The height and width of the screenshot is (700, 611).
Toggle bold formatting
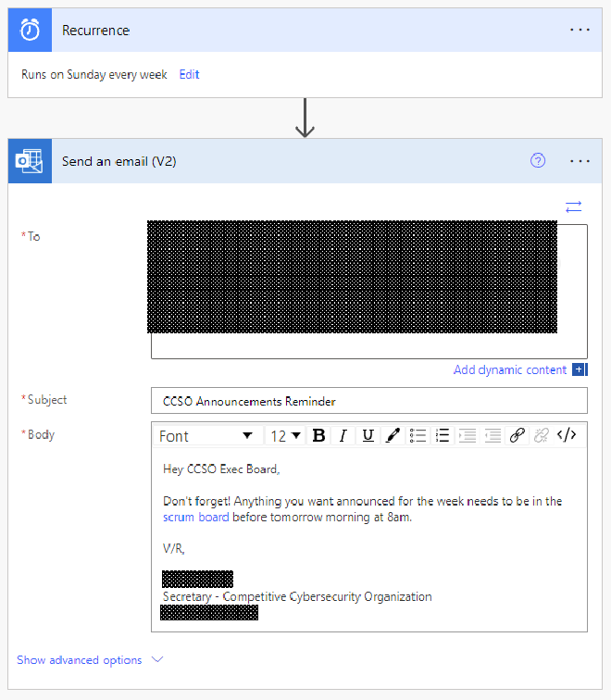click(318, 436)
